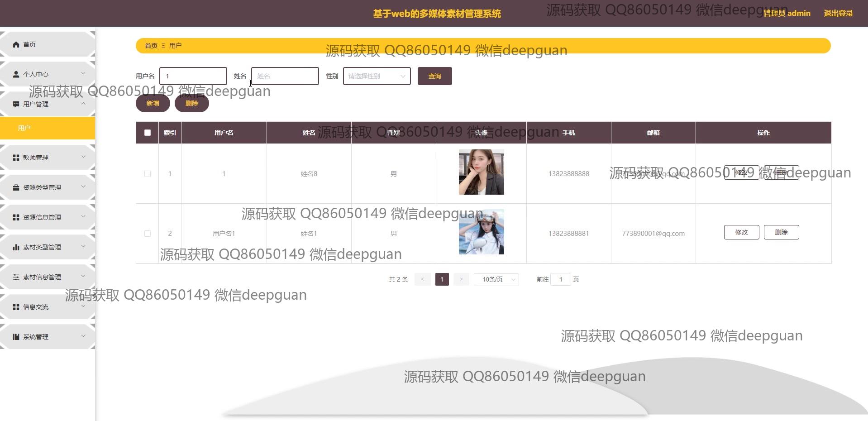Expand the 素材类型管理 menu chevron
The image size is (868, 421).
[x=83, y=246]
